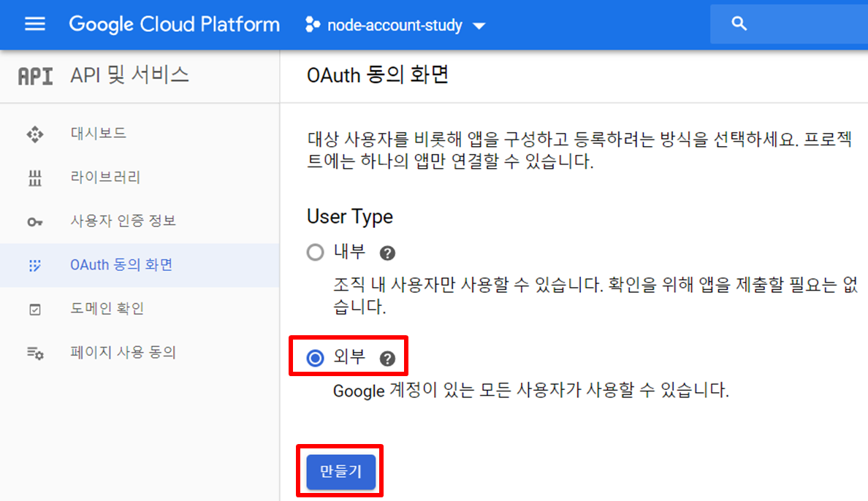
Task: Select the 외부 radio button
Action: tap(316, 358)
